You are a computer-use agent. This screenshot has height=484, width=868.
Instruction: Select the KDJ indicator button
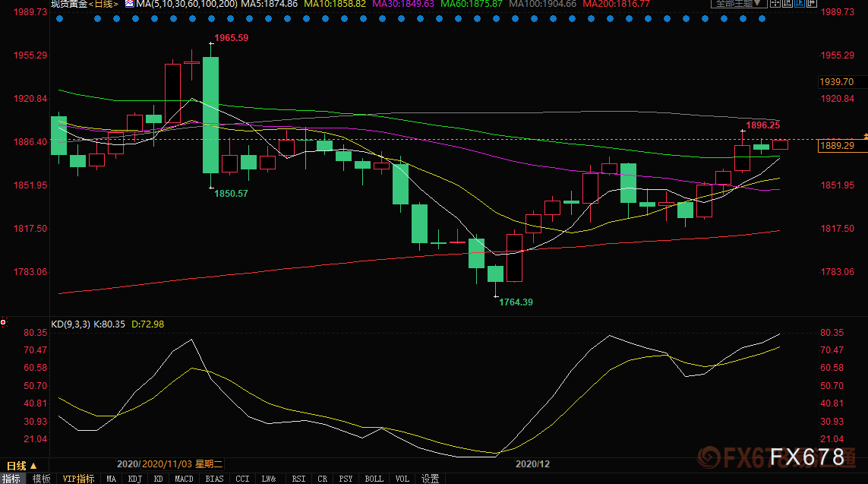(135, 479)
